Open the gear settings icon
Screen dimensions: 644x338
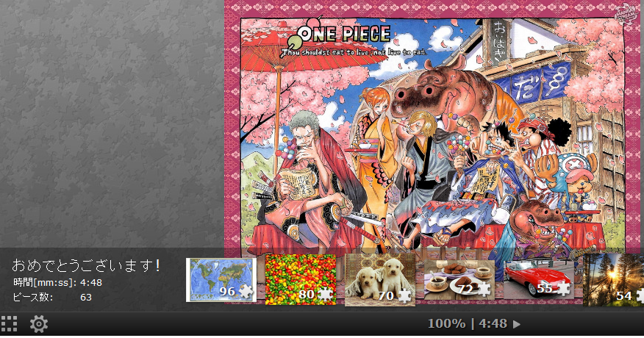click(x=39, y=324)
